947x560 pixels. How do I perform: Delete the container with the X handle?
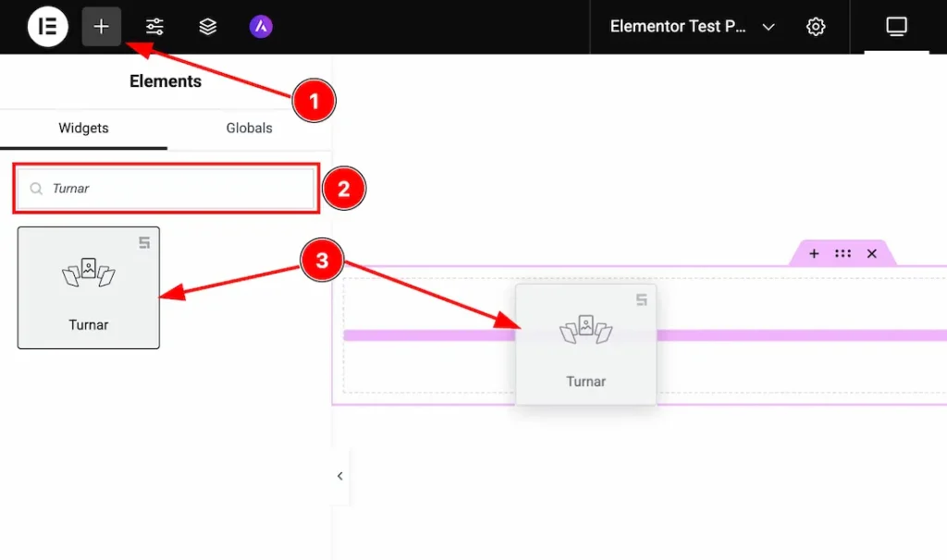[872, 252]
